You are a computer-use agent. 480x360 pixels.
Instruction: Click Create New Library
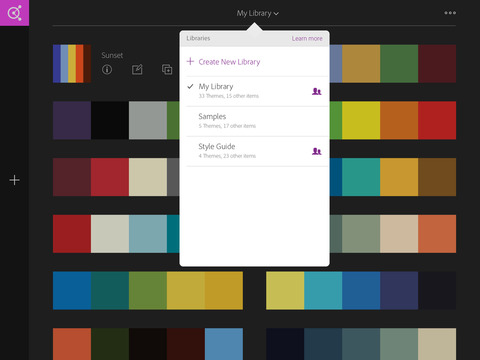pyautogui.click(x=229, y=62)
